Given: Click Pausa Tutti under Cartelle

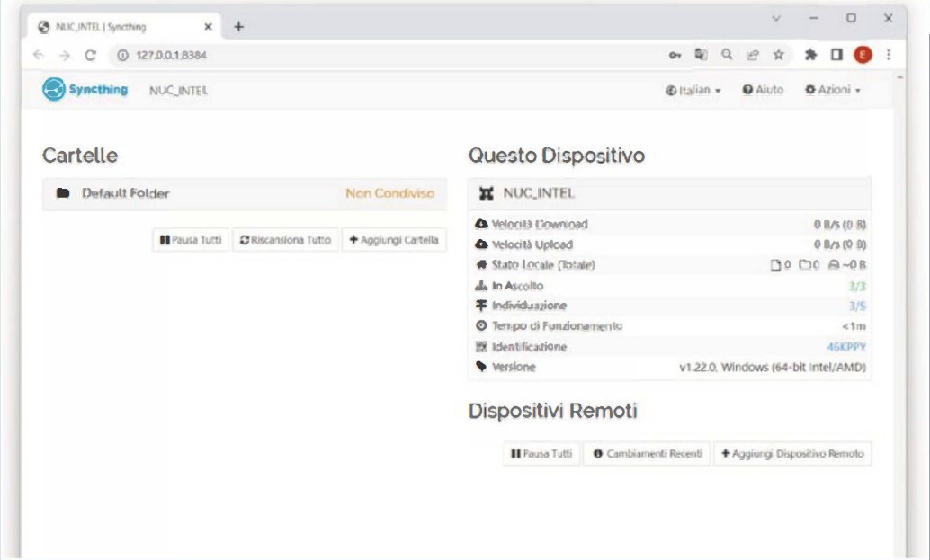Looking at the screenshot, I should (191, 240).
